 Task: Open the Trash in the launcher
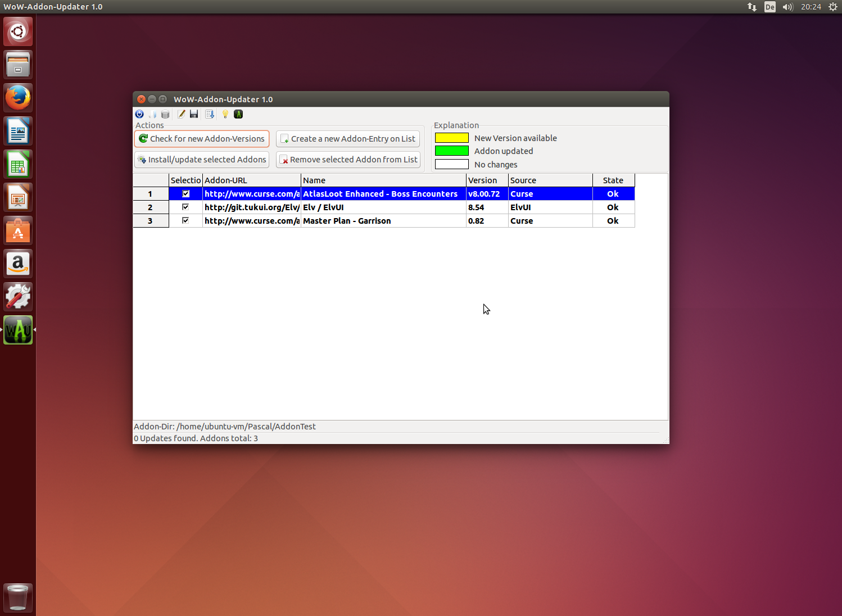[x=18, y=597]
